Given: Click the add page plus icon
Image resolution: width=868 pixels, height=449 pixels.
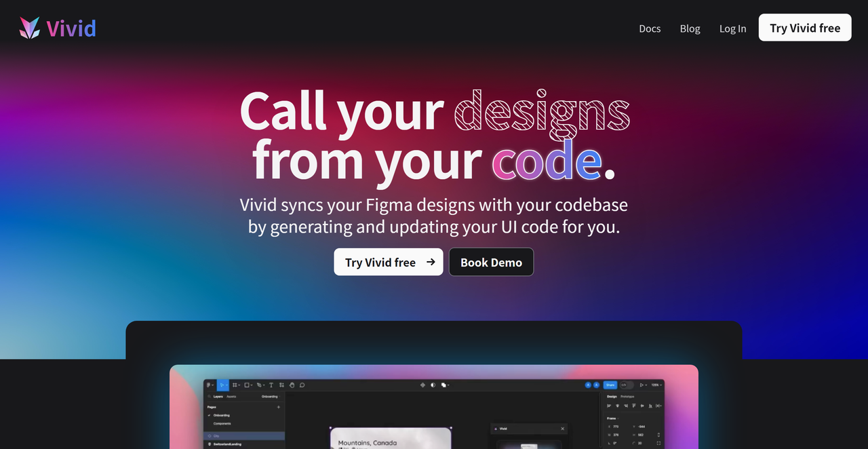Looking at the screenshot, I should pyautogui.click(x=279, y=407).
